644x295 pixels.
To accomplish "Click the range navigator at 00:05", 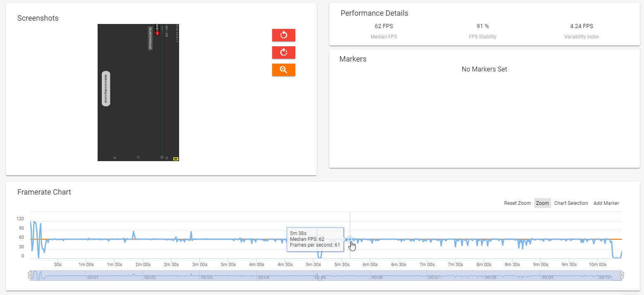I will point(320,278).
